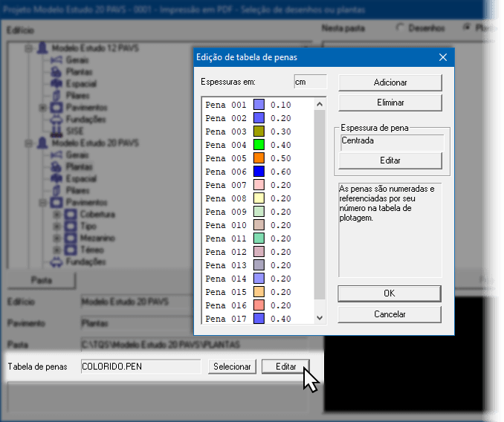This screenshot has width=504, height=422.
Task: Click the green swatch of Pena 004
Action: [x=259, y=145]
